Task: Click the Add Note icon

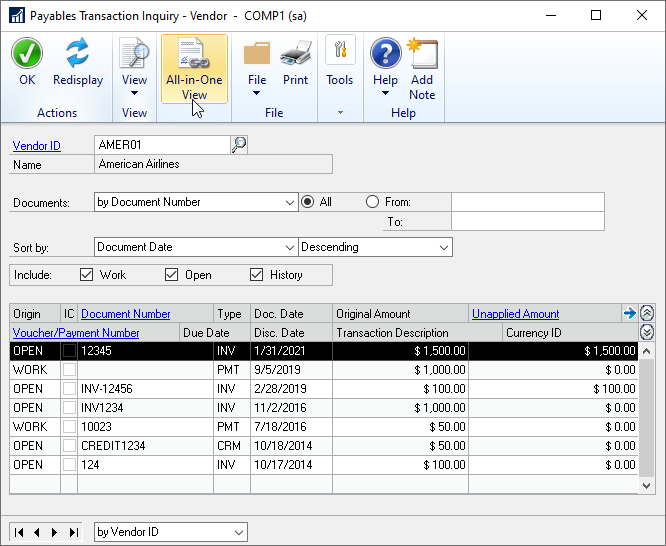Action: (422, 53)
